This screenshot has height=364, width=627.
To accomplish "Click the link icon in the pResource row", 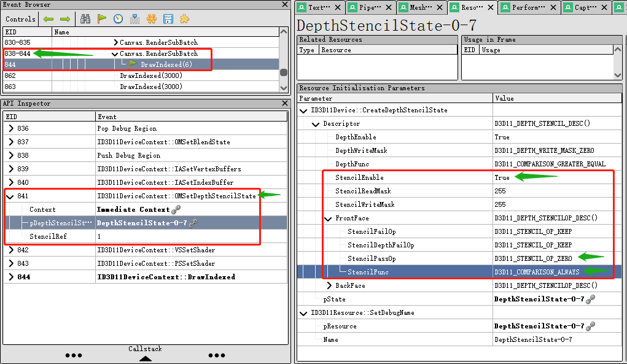I will click(590, 326).
